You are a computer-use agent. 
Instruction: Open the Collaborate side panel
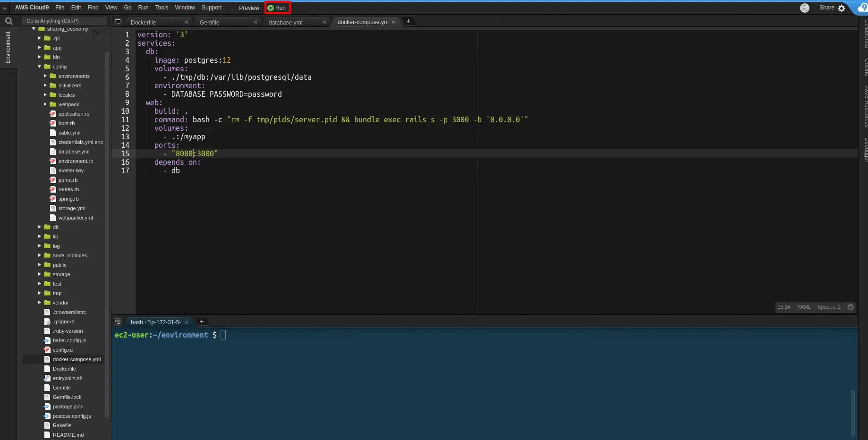866,34
